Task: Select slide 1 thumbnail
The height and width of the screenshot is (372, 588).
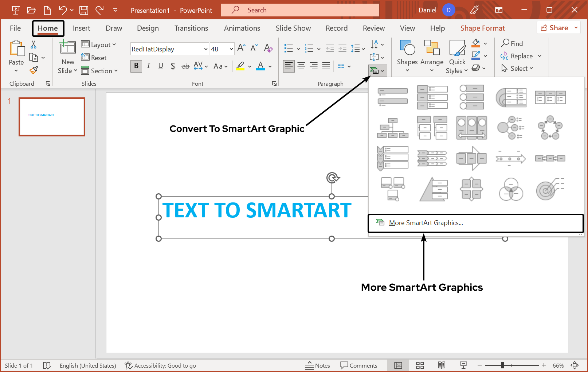Action: coord(52,117)
